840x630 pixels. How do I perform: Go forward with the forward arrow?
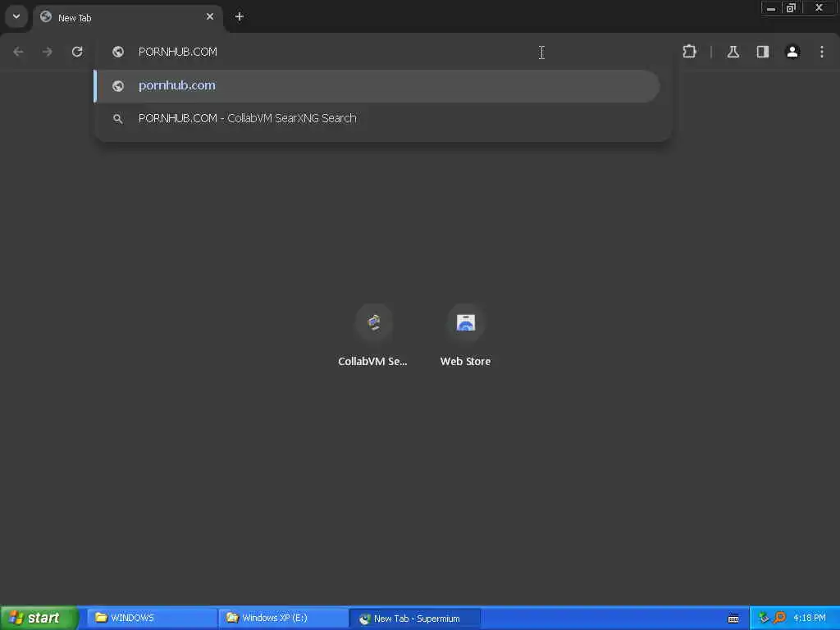point(48,52)
